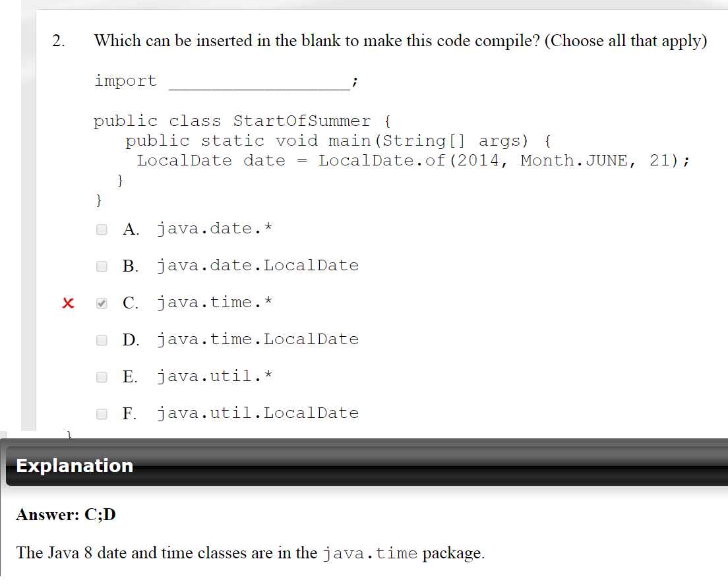Viewport: 728px width, 588px height.
Task: Click the java.time.* answer text
Action: click(x=215, y=303)
